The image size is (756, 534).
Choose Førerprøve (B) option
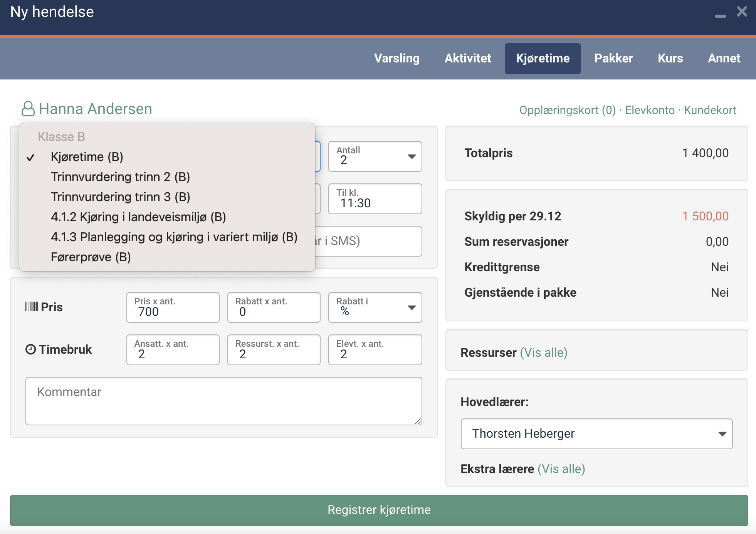(x=167, y=257)
